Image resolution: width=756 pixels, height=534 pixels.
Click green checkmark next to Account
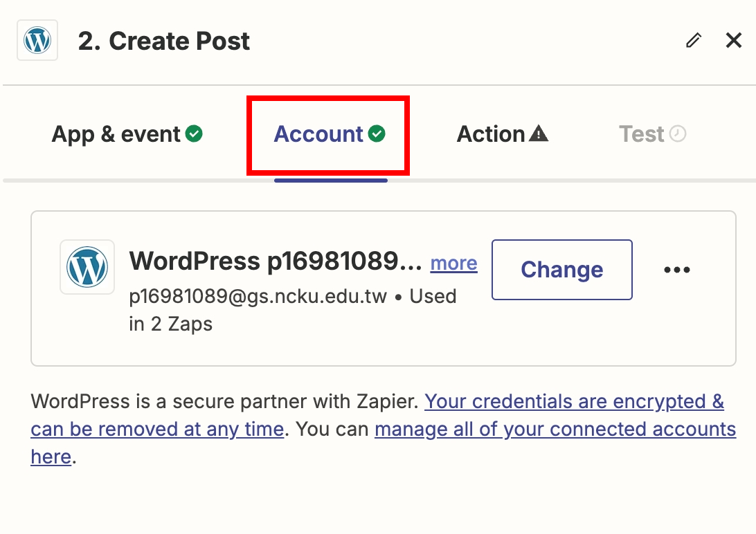pos(377,134)
